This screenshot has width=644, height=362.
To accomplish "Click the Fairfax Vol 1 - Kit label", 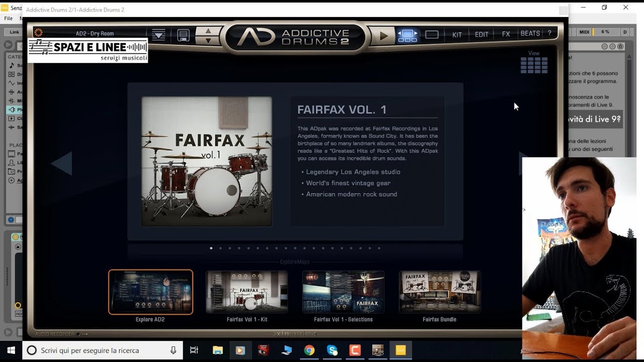I will tap(247, 319).
